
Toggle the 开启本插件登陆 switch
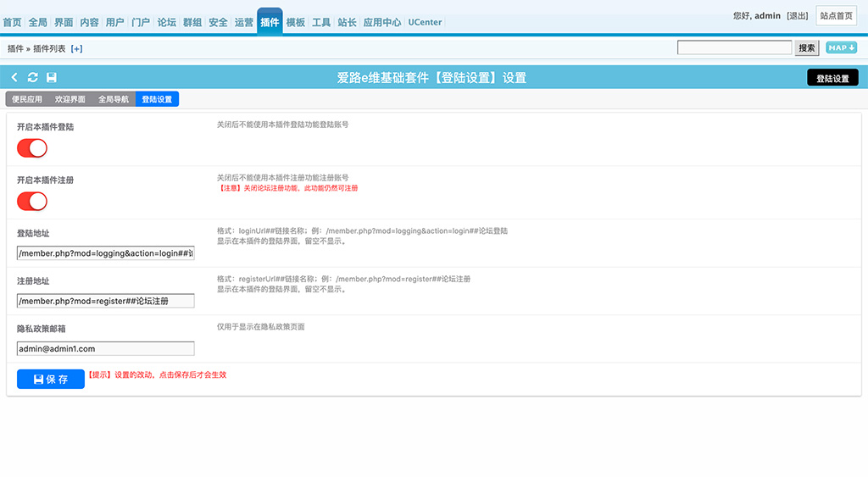click(32, 148)
